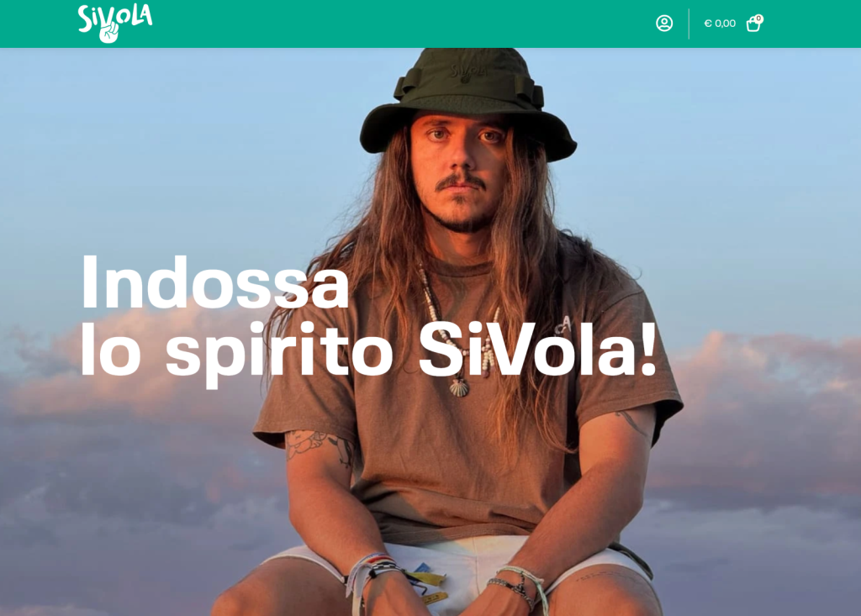
Task: Click the cart item count badge
Action: pyautogui.click(x=759, y=18)
